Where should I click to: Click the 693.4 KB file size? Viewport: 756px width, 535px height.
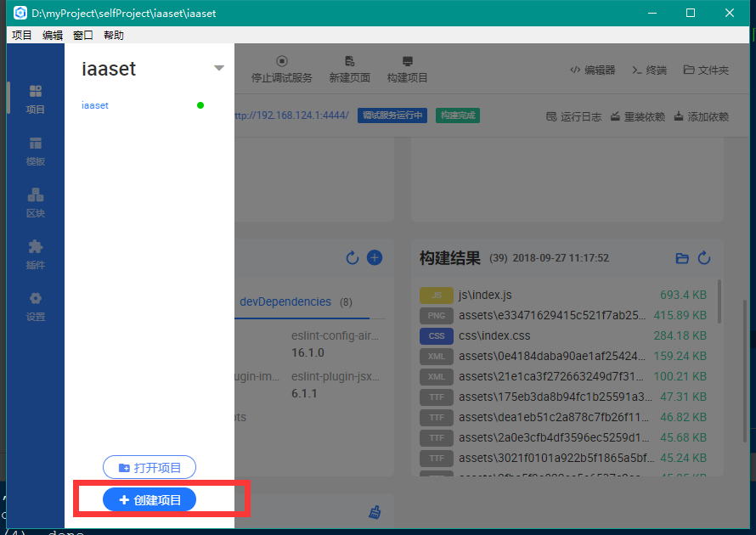point(683,295)
